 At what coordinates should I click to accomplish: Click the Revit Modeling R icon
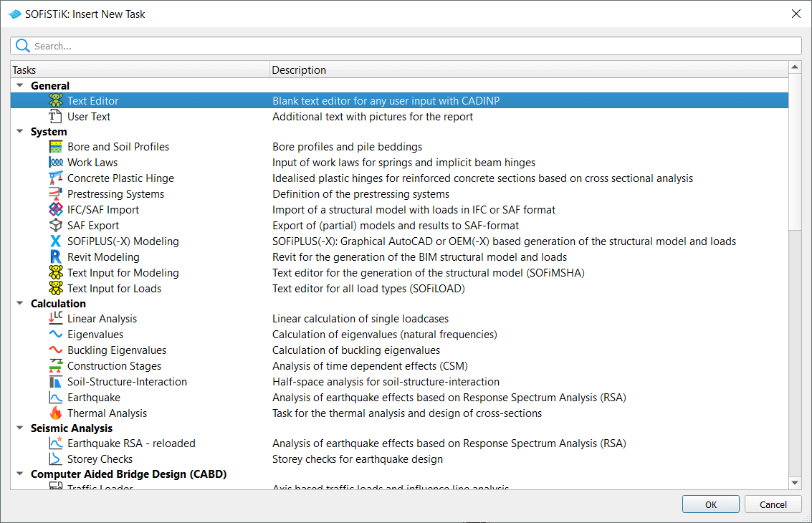click(x=56, y=256)
